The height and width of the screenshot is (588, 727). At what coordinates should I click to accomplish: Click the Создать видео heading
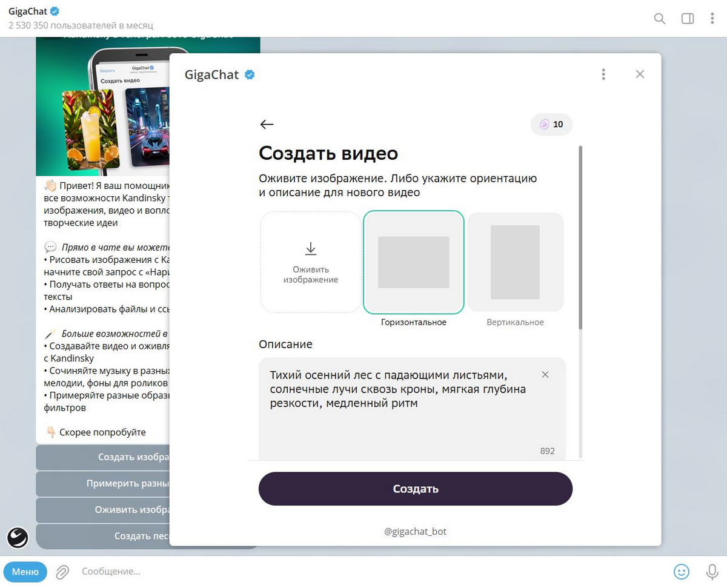[328, 153]
